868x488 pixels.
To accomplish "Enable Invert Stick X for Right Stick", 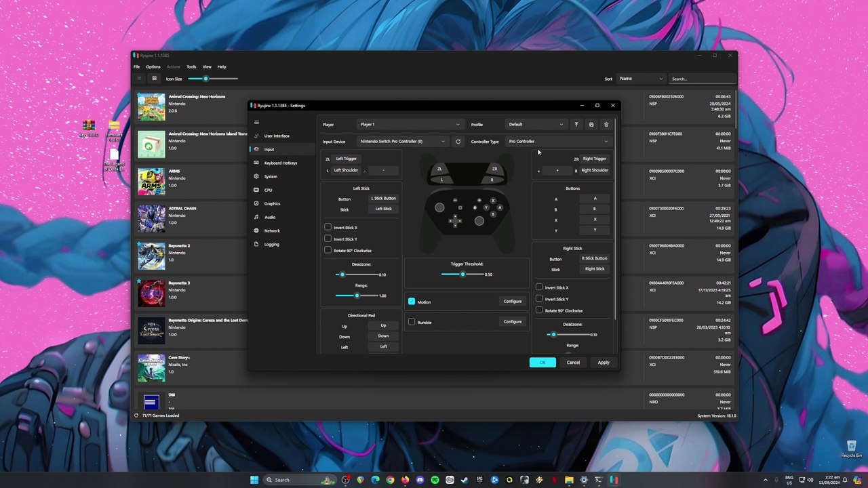I will point(539,287).
